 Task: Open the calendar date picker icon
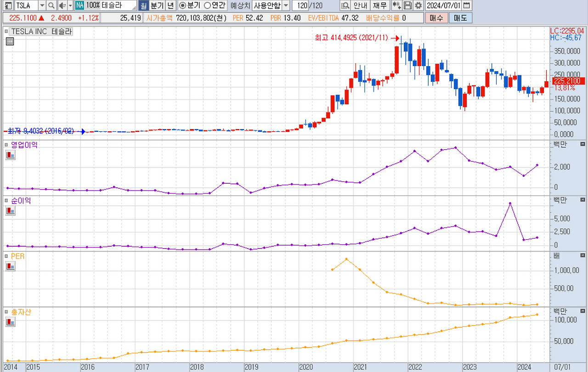click(466, 6)
